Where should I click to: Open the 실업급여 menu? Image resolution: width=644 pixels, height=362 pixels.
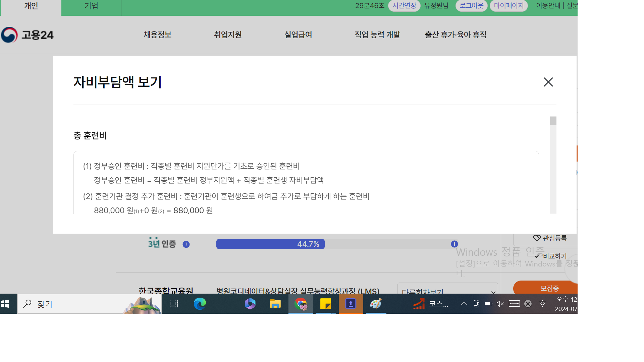point(298,35)
